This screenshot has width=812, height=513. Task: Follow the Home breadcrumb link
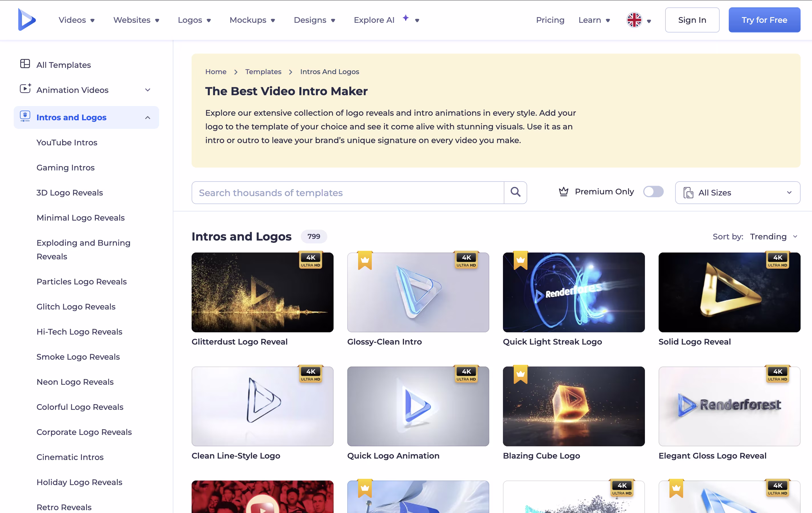(216, 72)
